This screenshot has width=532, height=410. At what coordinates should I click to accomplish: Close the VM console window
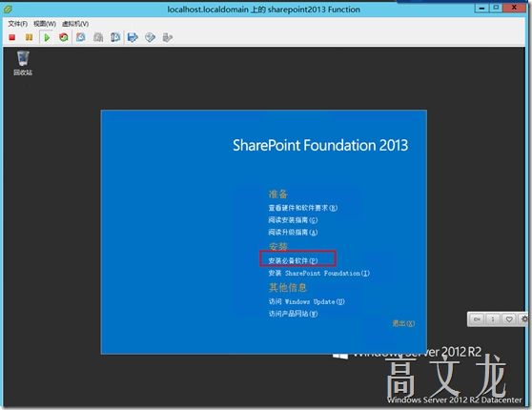click(x=514, y=8)
